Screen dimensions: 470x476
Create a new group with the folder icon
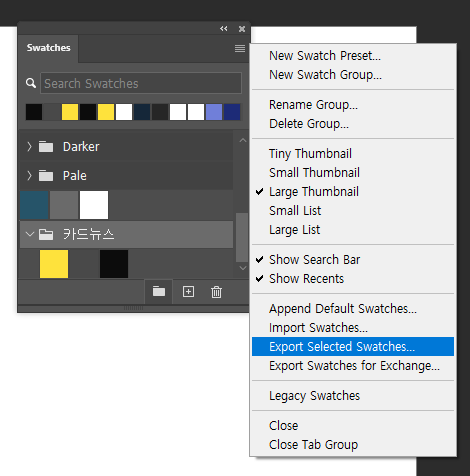coord(159,292)
